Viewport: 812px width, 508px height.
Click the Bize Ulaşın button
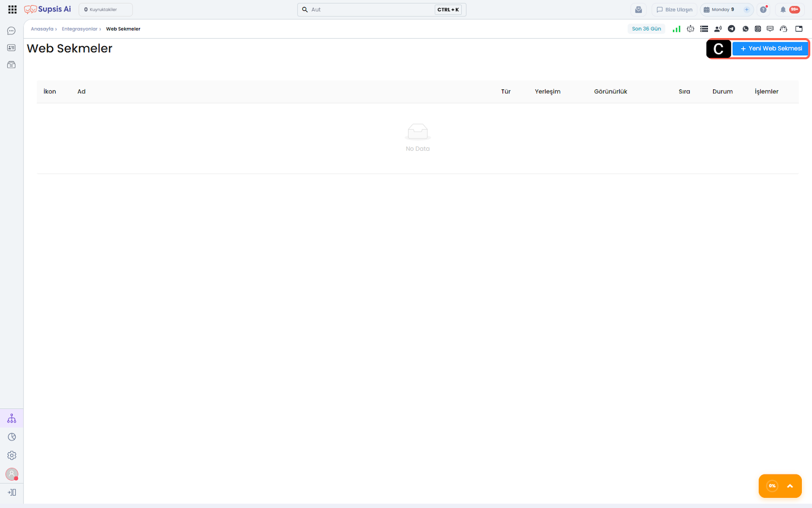pos(674,10)
